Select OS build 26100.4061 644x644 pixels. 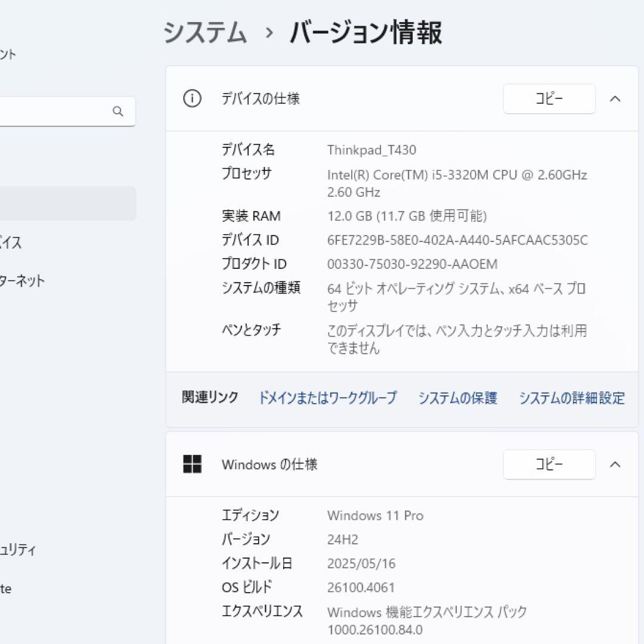(361, 587)
